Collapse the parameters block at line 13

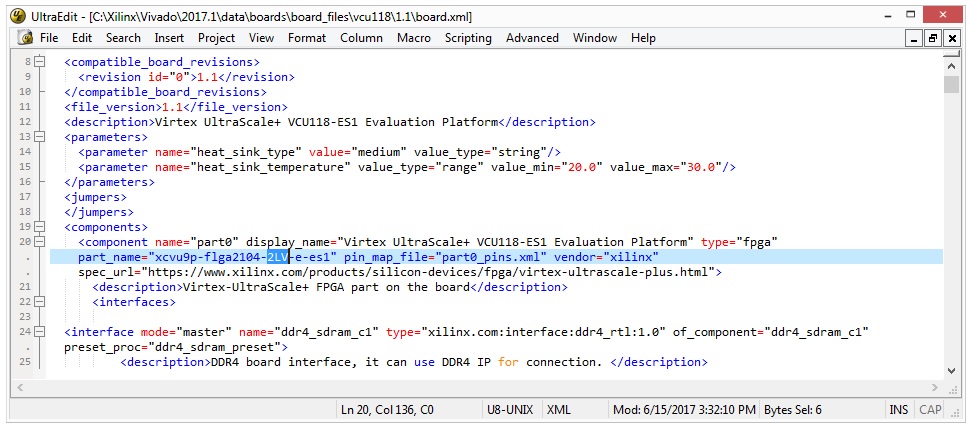(39, 137)
